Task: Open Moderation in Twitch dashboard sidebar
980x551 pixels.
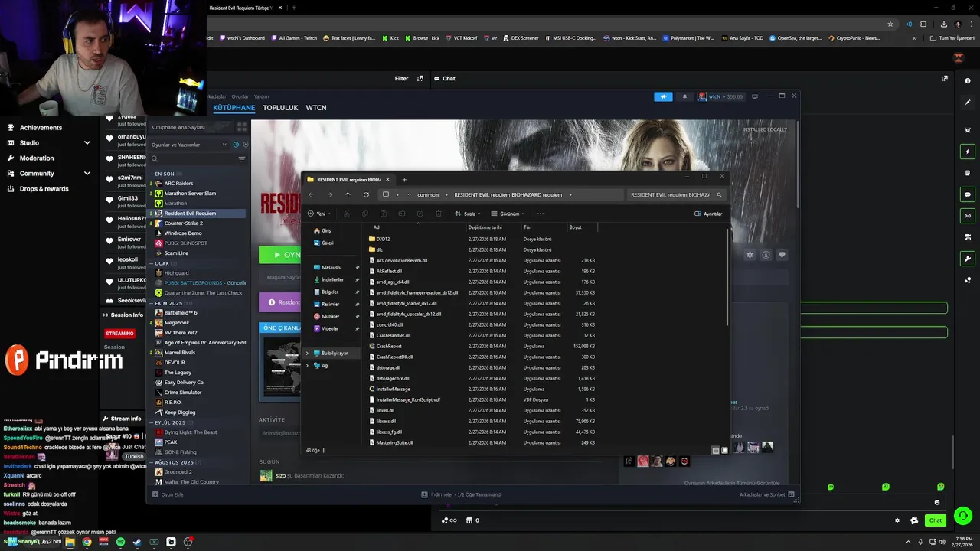Action: [x=37, y=158]
